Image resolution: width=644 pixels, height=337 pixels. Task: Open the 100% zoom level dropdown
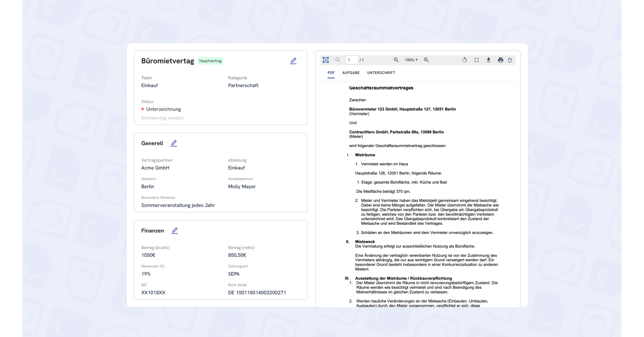point(412,60)
